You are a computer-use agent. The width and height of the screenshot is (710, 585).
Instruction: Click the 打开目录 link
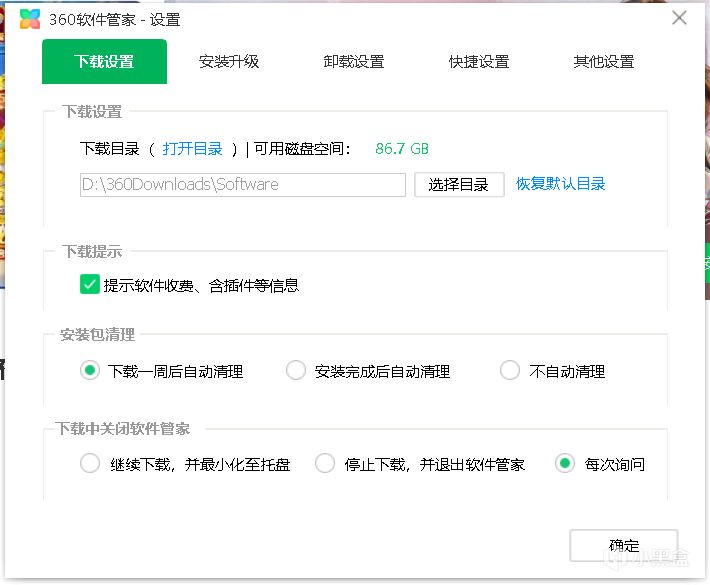click(192, 149)
